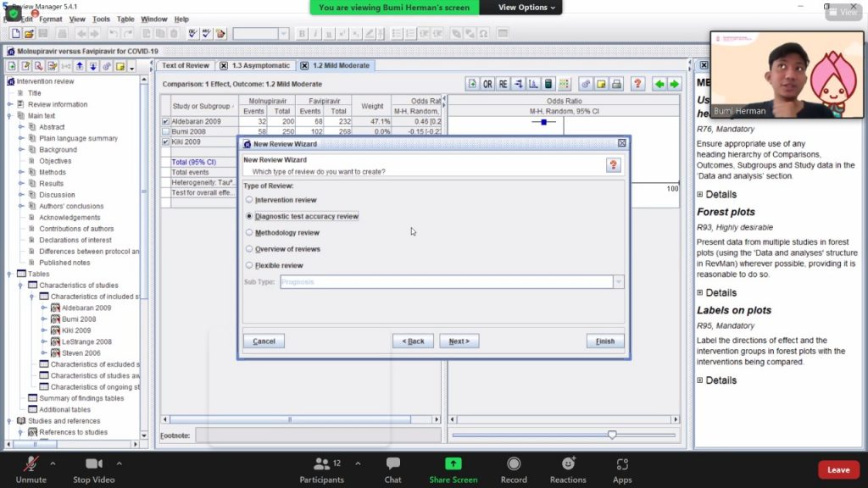Click the yellow notes icon in outcome toolbar
This screenshot has height=488, width=868.
click(x=601, y=84)
